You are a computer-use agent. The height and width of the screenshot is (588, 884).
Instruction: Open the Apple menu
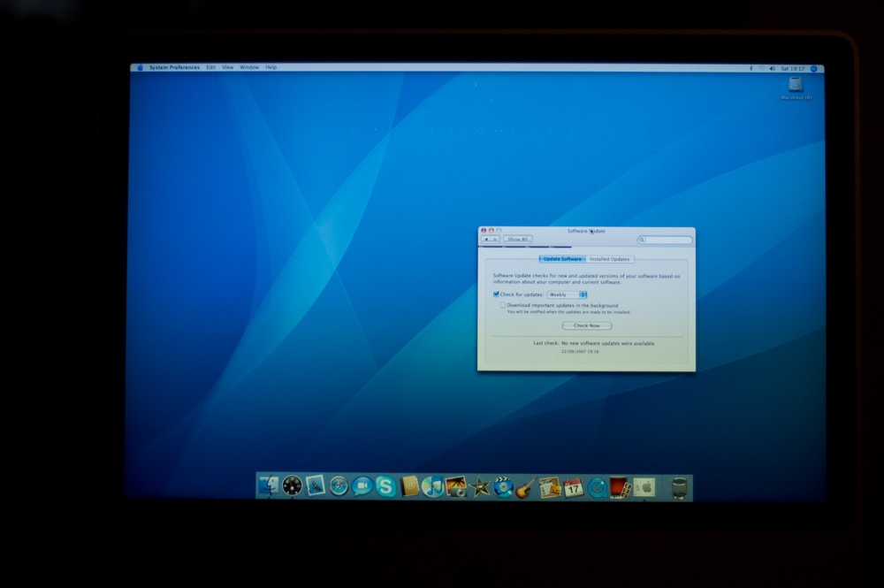point(140,68)
